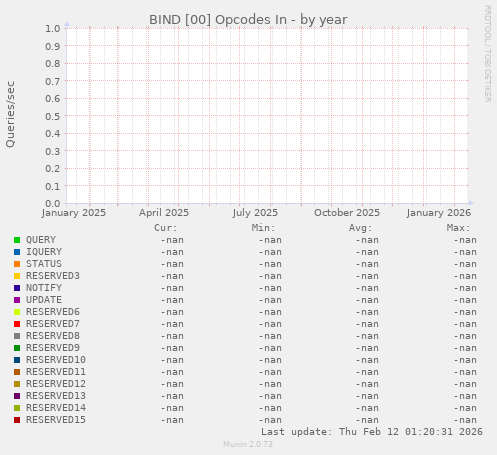This screenshot has height=455, width=497.
Task: Select the RESERVED3 legend label
Action: click(x=53, y=276)
